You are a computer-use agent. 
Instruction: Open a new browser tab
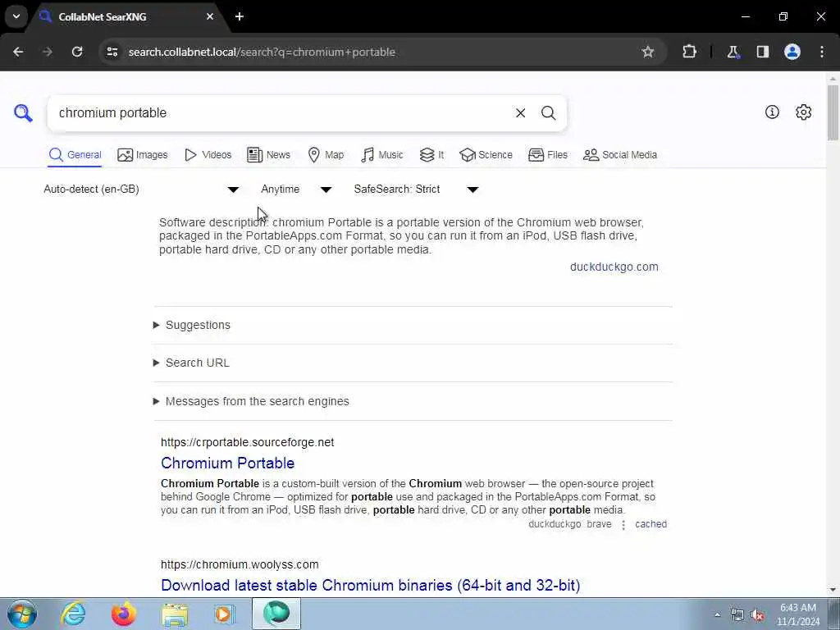[x=240, y=16]
